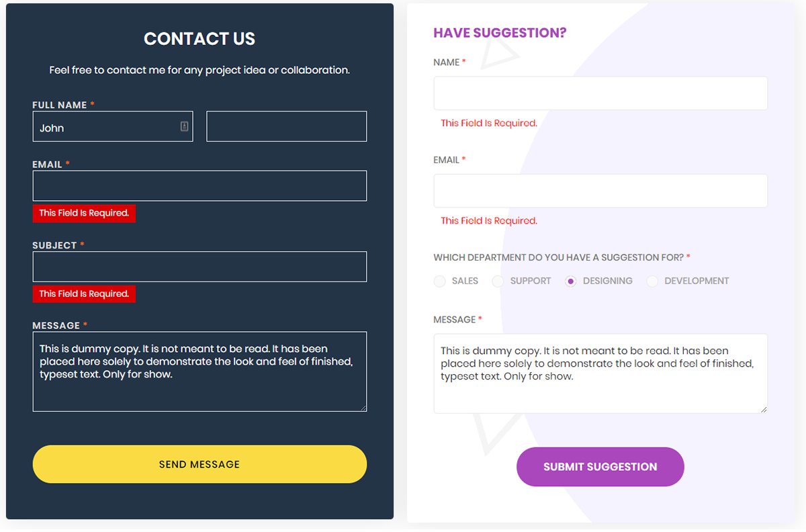
Task: Click the empty last name field beside John
Action: click(x=286, y=126)
